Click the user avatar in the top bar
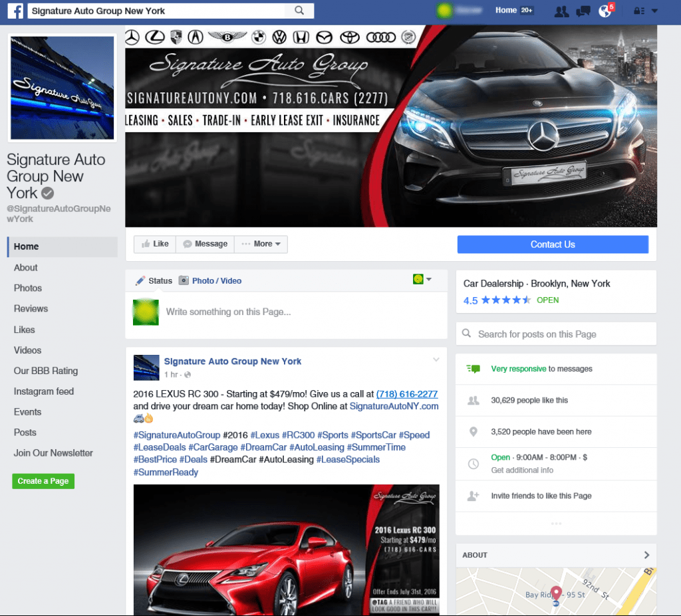The width and height of the screenshot is (681, 616). (444, 11)
